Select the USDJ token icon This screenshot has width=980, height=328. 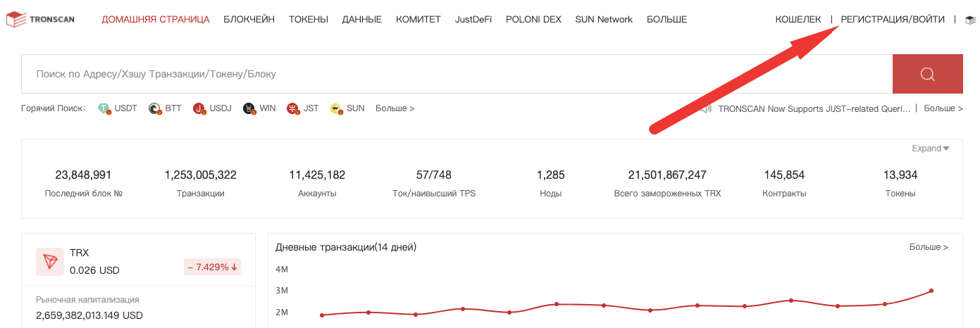pyautogui.click(x=199, y=109)
